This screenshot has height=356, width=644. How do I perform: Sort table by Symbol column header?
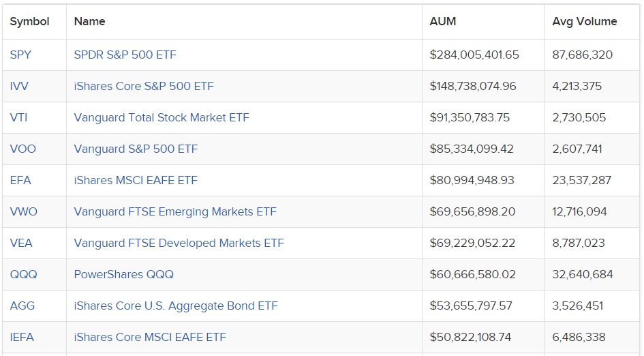point(29,21)
